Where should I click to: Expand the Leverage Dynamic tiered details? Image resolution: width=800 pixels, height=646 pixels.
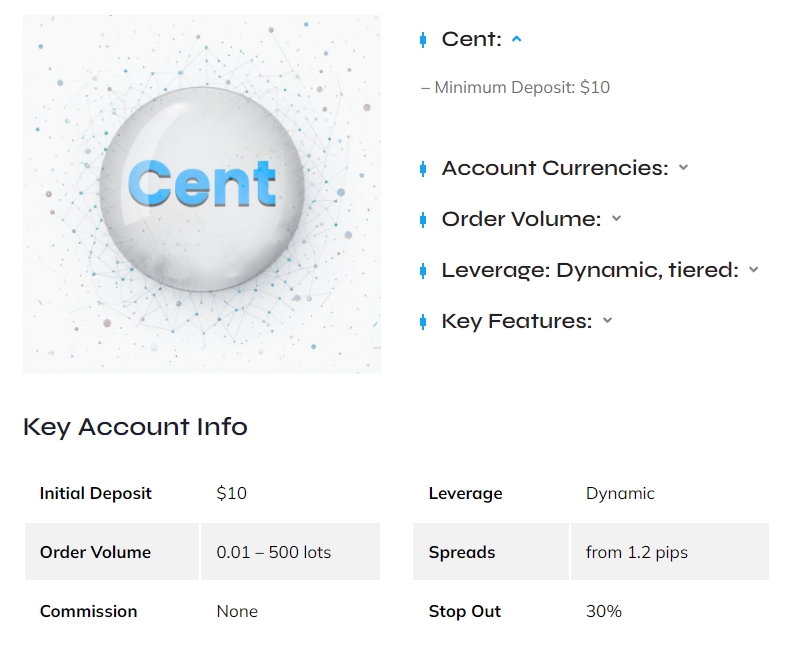(x=753, y=269)
